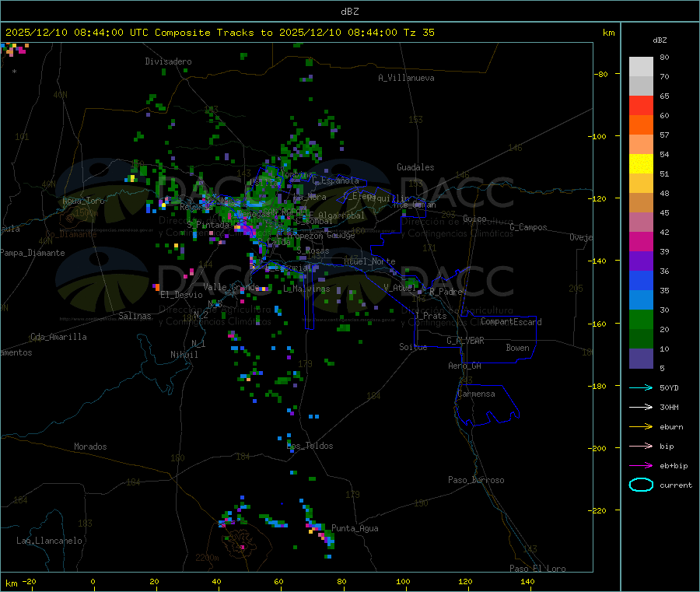700x592 pixels.
Task: Click the Morados map label
Action: [x=91, y=447]
